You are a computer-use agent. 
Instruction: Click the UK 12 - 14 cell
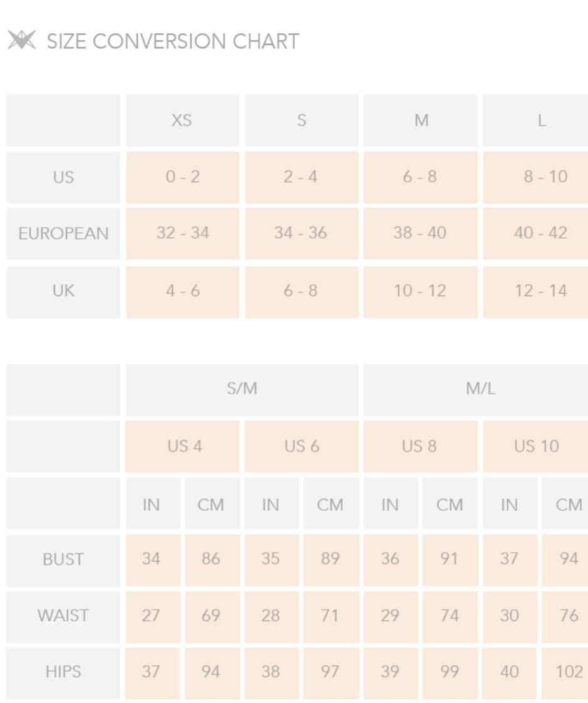(x=535, y=292)
